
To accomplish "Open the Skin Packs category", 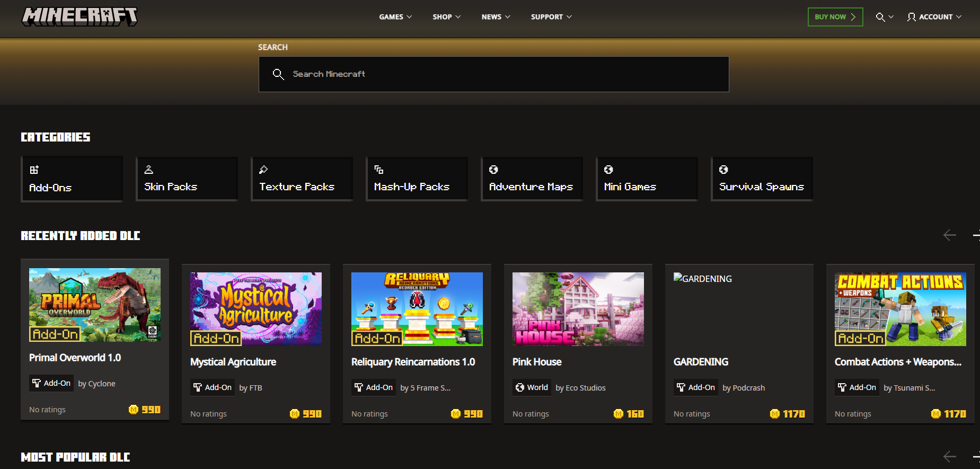I will pos(187,179).
